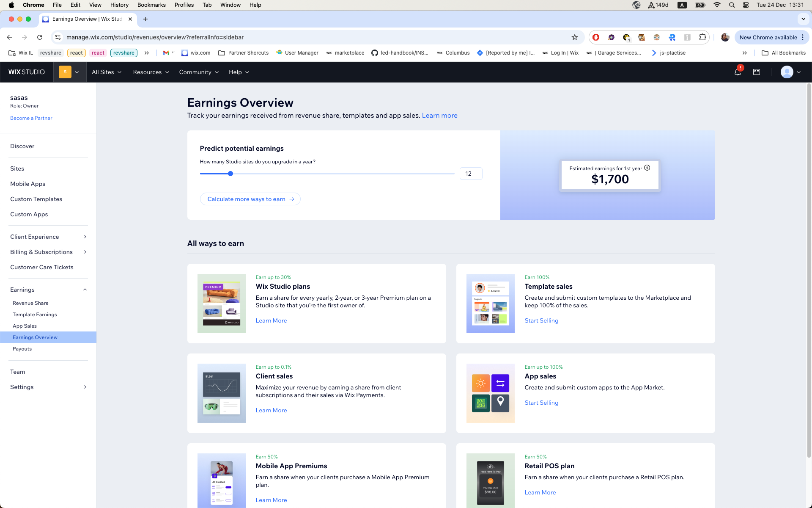Open the Team page
Image resolution: width=812 pixels, height=508 pixels.
[x=17, y=372]
